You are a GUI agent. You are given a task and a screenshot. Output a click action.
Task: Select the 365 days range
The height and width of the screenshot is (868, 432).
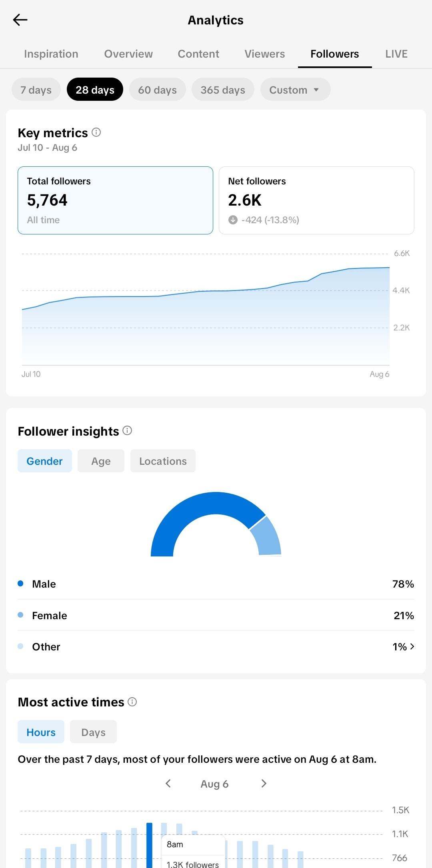[223, 89]
